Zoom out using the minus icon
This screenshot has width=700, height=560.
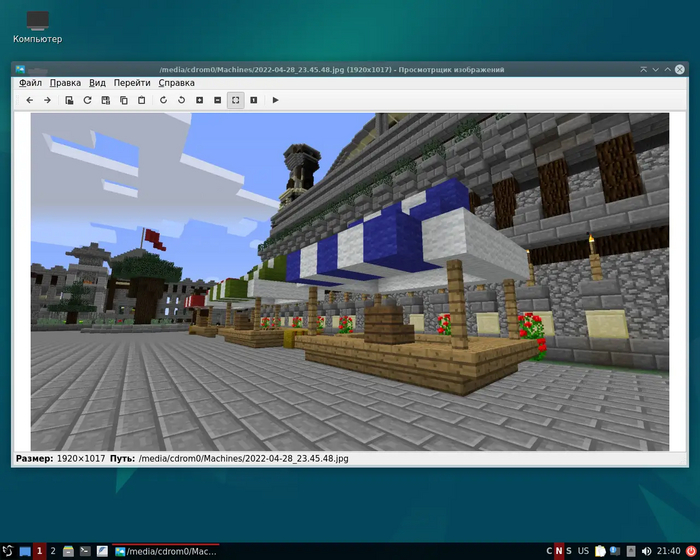coord(217,100)
